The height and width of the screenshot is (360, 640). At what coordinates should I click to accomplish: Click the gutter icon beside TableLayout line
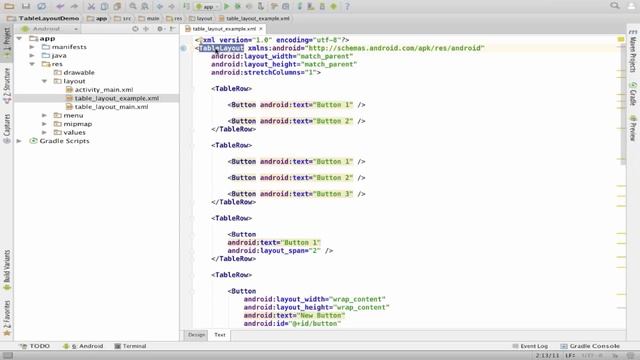[184, 48]
